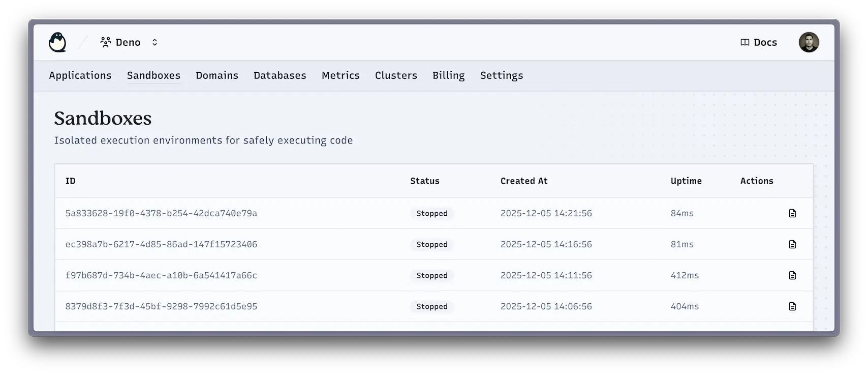
Task: Open the Metrics tab
Action: 340,75
